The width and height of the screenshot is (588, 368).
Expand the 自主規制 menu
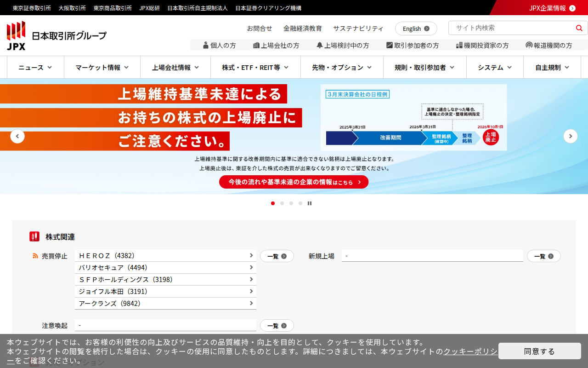click(552, 67)
